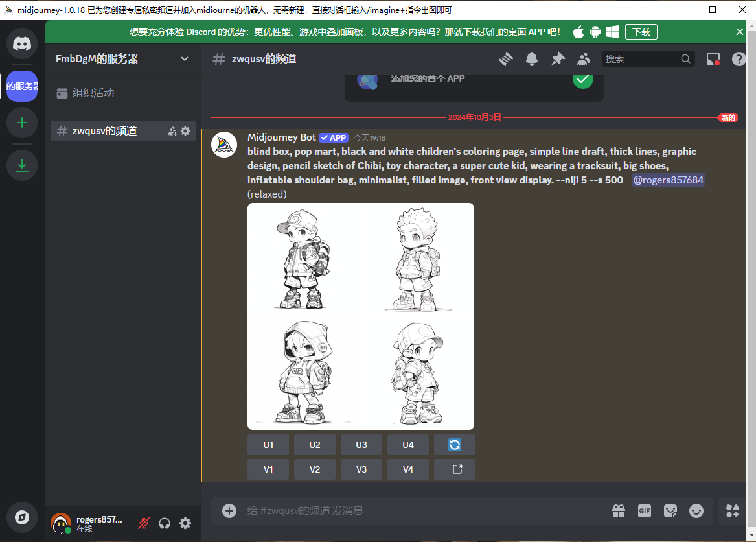Screen dimensions: 756x542
Task: Show pinned messages pin icon
Action: click(x=558, y=59)
